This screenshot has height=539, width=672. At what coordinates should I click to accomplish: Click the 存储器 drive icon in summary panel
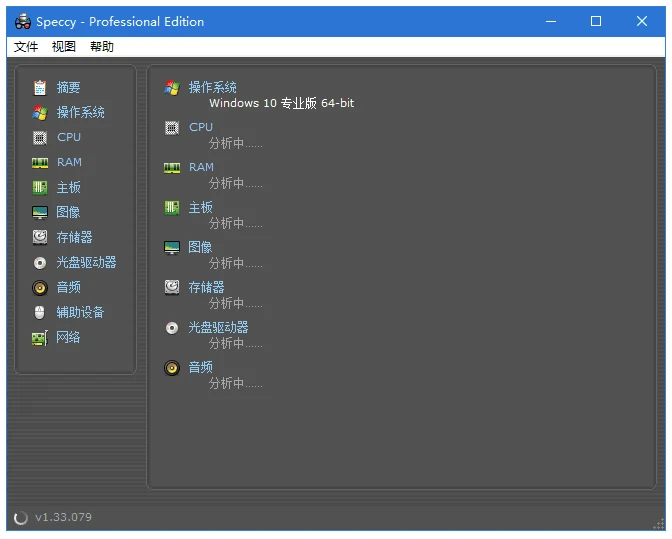tap(172, 287)
